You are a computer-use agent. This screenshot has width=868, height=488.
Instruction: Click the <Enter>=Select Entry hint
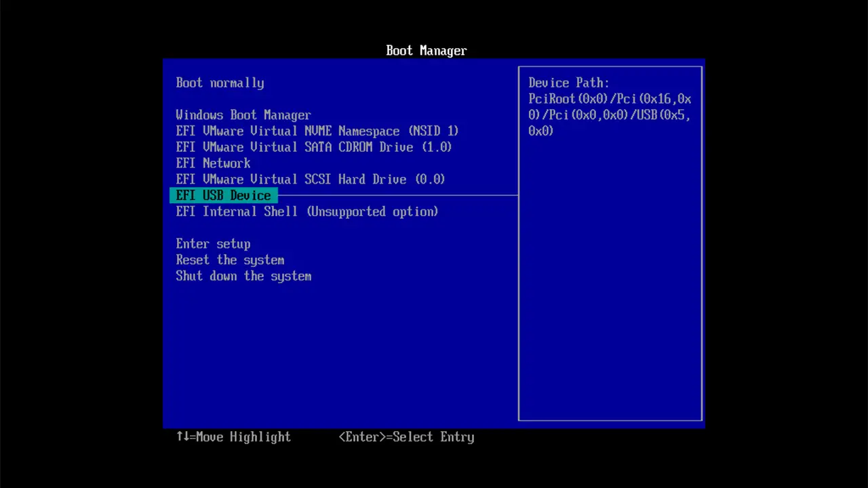[406, 437]
